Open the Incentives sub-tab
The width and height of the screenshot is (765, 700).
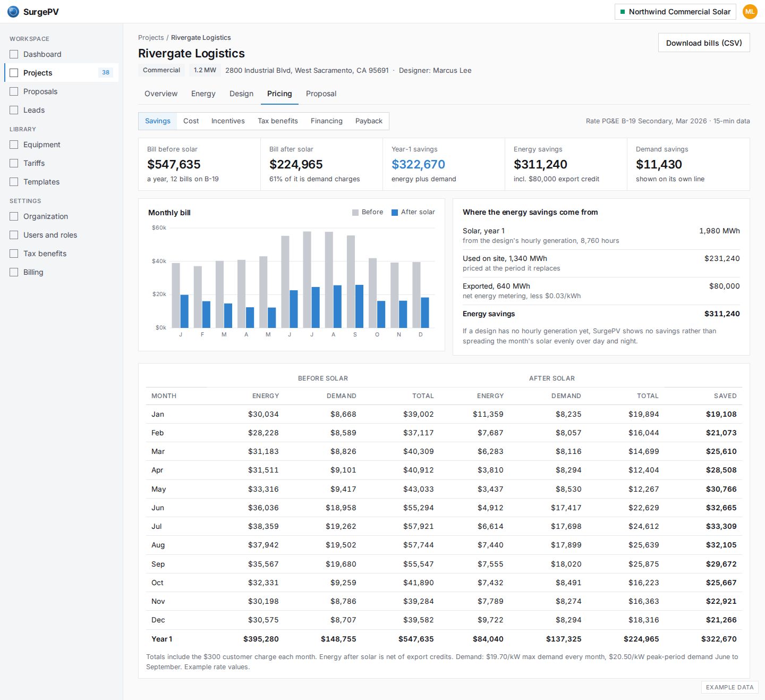coord(228,121)
